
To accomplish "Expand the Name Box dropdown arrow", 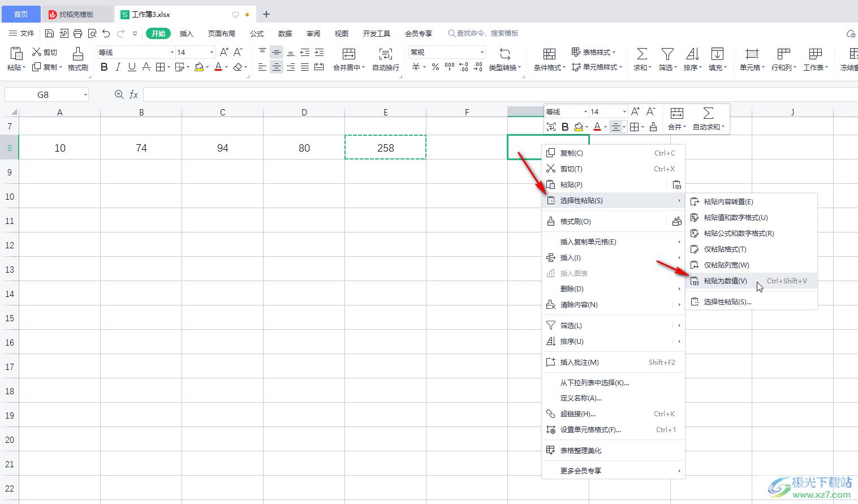I will click(x=85, y=94).
